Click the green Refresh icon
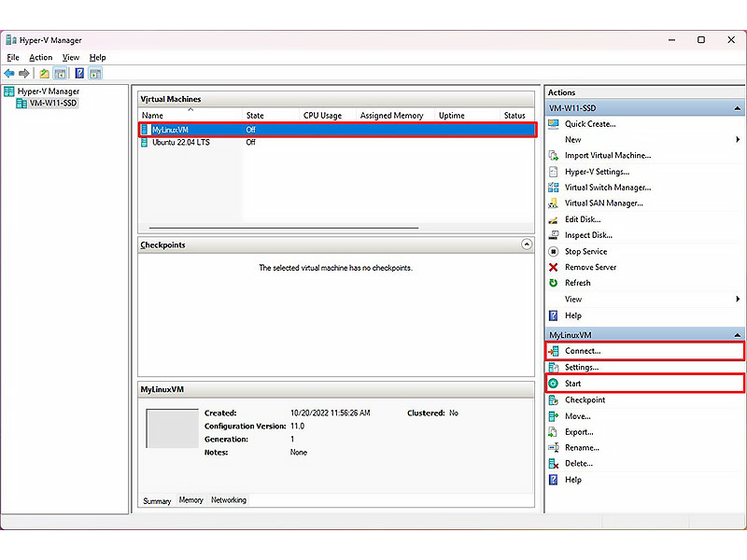The width and height of the screenshot is (747, 560). point(553,283)
